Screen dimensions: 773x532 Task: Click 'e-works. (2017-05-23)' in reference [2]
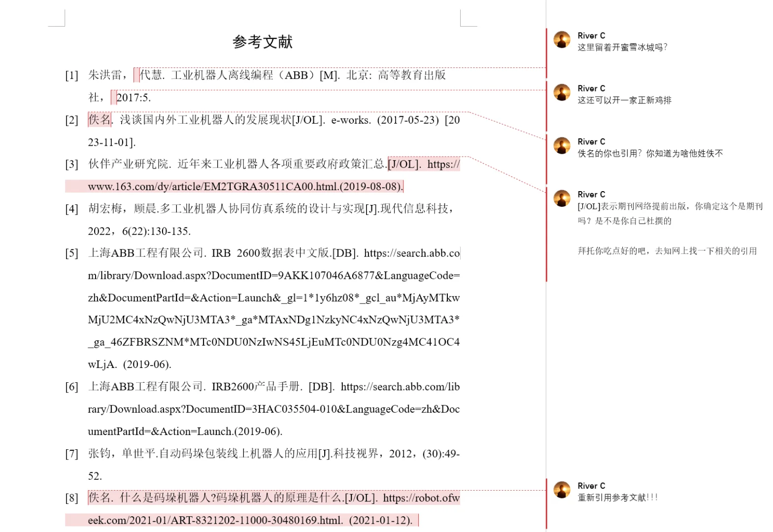coord(385,120)
